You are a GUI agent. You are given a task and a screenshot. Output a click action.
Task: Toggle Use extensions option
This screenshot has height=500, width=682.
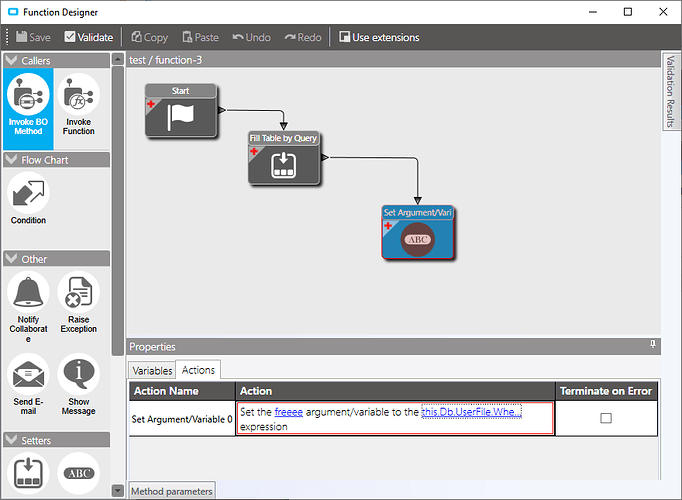(x=379, y=37)
